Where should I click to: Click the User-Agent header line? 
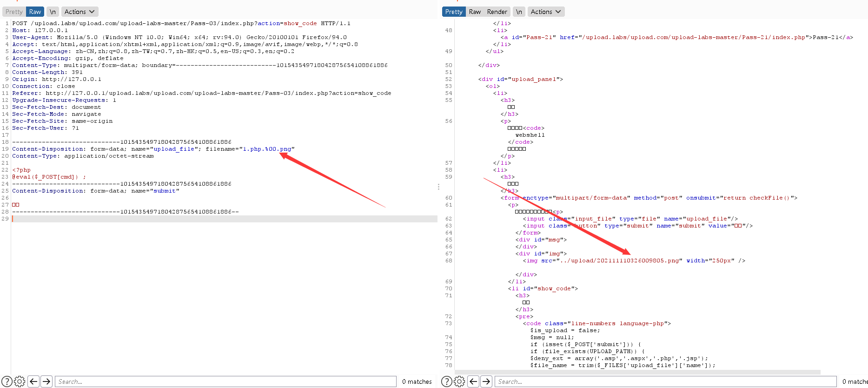179,37
